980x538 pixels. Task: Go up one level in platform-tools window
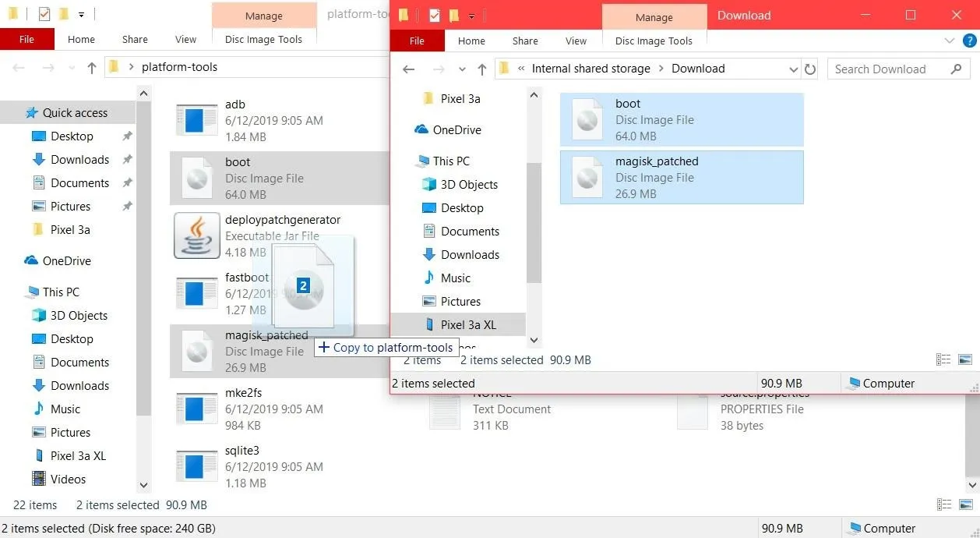point(91,67)
